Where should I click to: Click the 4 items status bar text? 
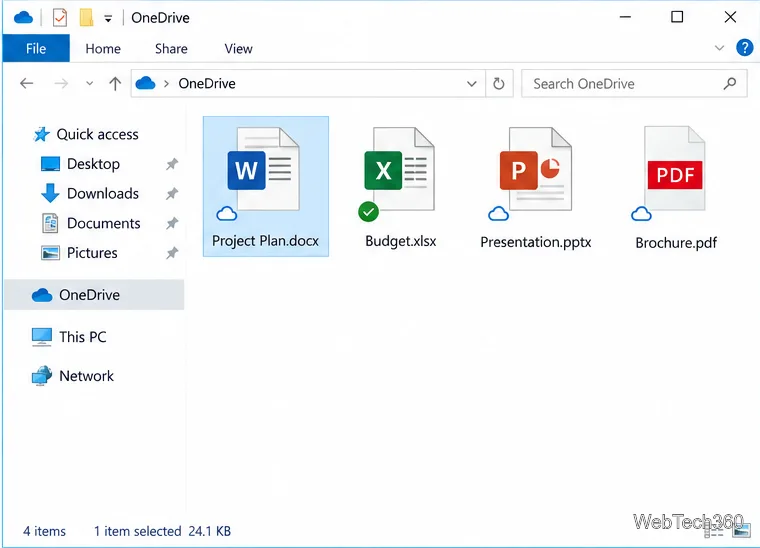point(44,531)
